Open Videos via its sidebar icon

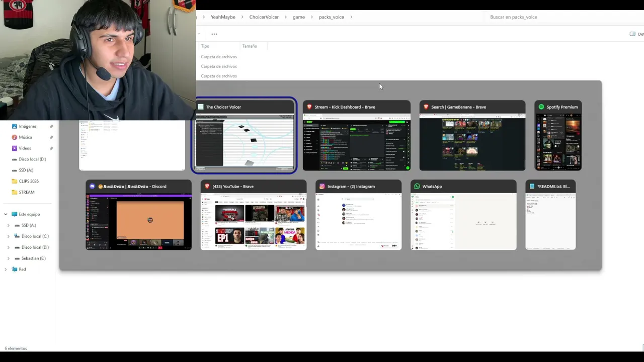[14, 148]
